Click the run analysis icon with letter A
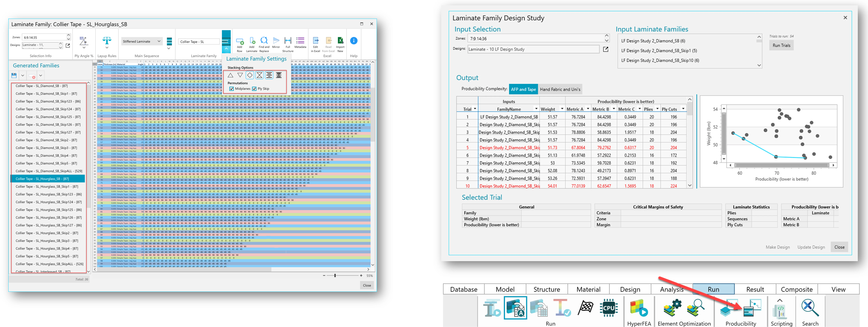 coord(515,308)
